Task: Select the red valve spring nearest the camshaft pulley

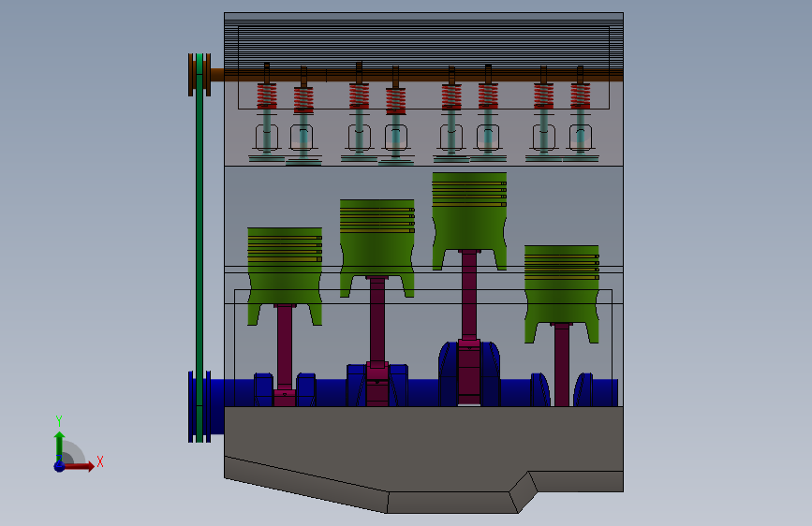Action: (x=267, y=96)
